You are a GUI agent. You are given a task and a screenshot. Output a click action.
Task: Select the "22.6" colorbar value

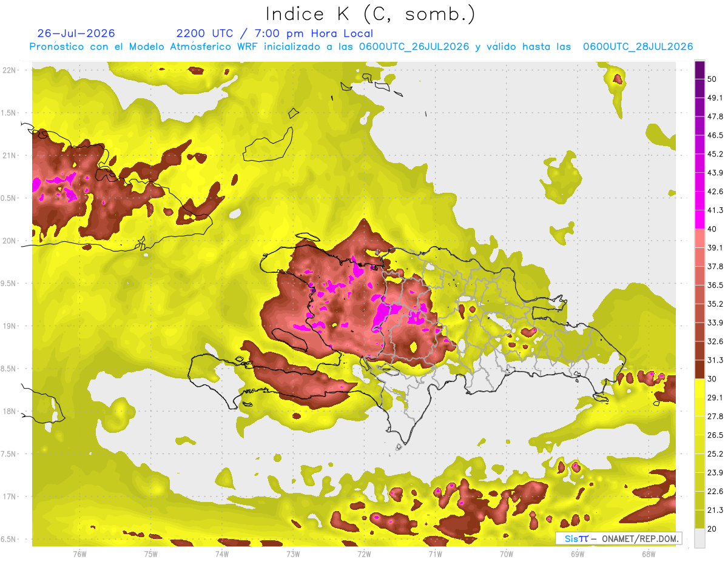pos(715,491)
